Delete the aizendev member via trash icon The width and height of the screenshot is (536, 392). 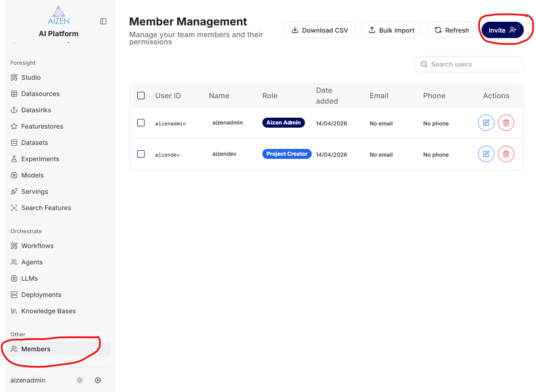506,154
